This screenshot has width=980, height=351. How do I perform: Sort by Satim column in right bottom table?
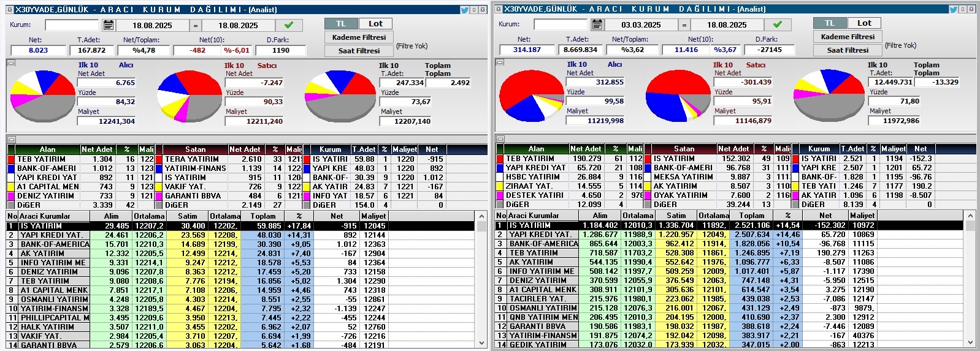(676, 216)
